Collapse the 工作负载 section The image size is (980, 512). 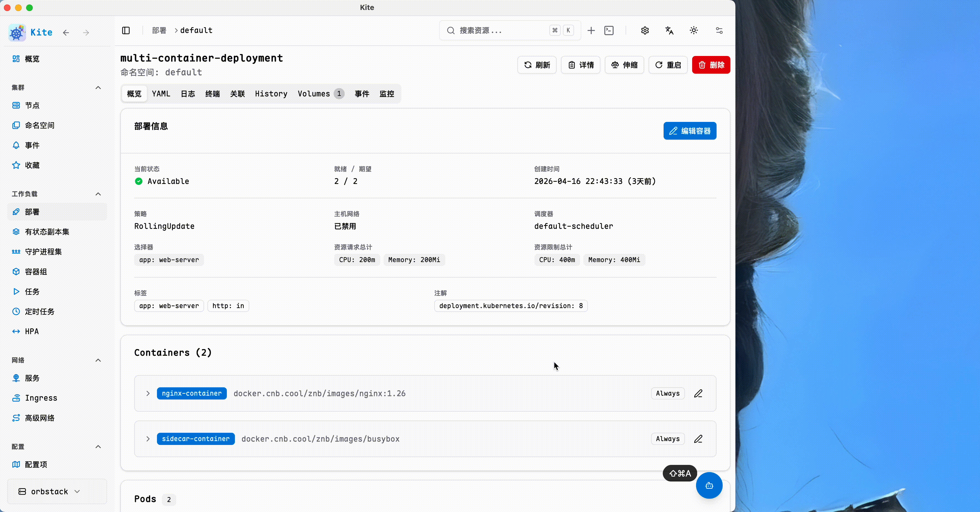pyautogui.click(x=98, y=194)
